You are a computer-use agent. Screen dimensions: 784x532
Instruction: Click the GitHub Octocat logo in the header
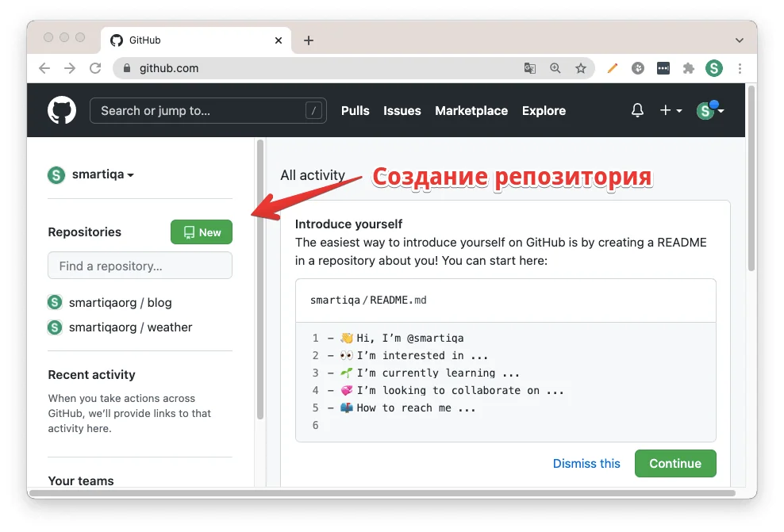pos(62,110)
